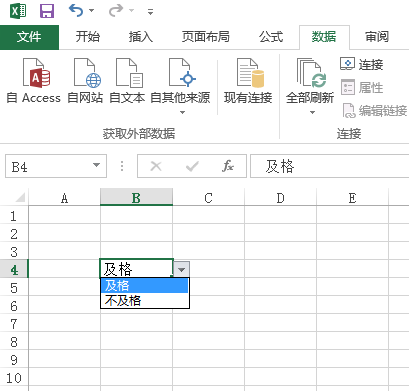Click the 连接 button in ribbon
Screen dimensions: 409x391
[x=362, y=64]
